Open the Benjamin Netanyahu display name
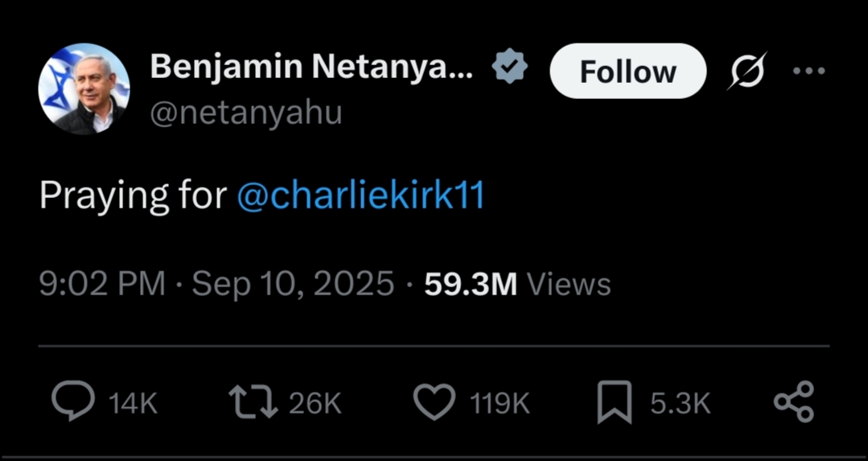Screen dimensions: 868x461 [x=311, y=69]
